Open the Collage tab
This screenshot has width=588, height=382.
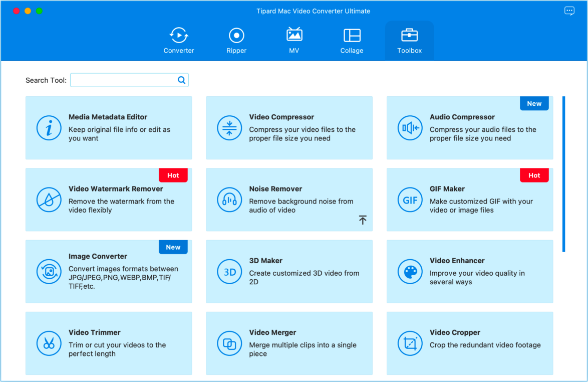pos(352,40)
